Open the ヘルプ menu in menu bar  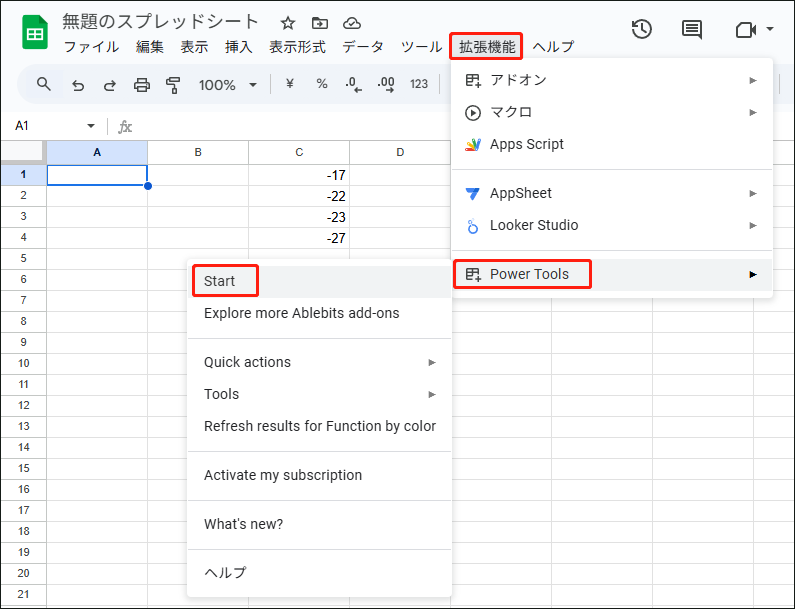(553, 47)
